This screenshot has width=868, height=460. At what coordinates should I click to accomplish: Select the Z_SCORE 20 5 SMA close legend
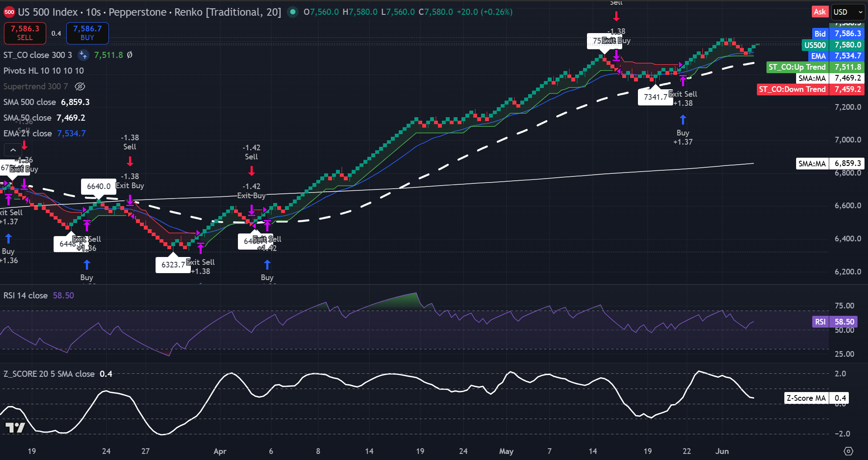pyautogui.click(x=49, y=374)
